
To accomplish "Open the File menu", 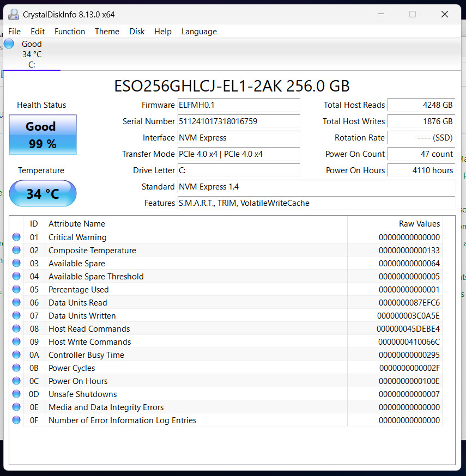I will coord(14,32).
